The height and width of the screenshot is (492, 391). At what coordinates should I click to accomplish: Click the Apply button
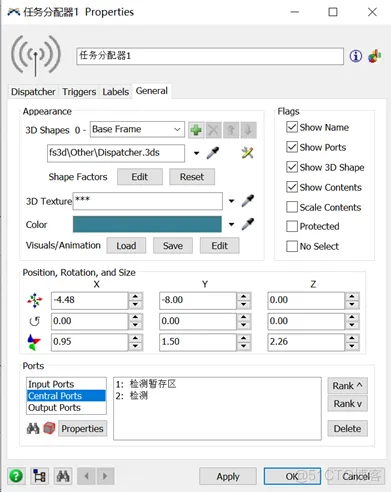228,476
